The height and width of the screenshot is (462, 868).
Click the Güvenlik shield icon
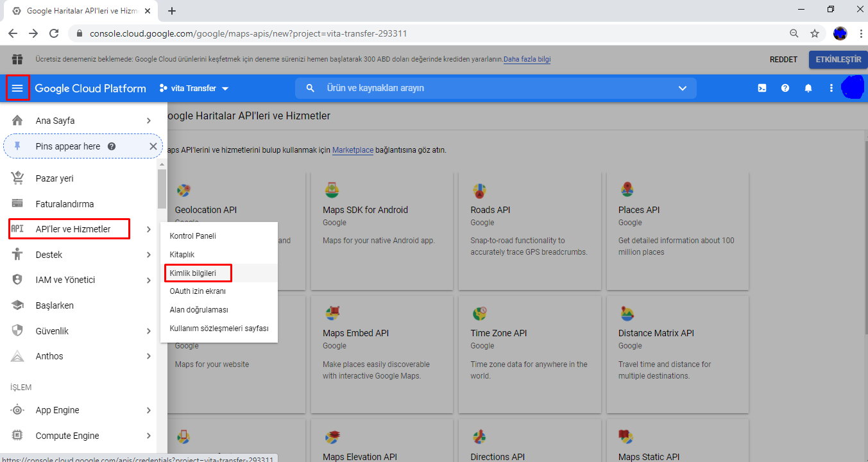(x=17, y=331)
